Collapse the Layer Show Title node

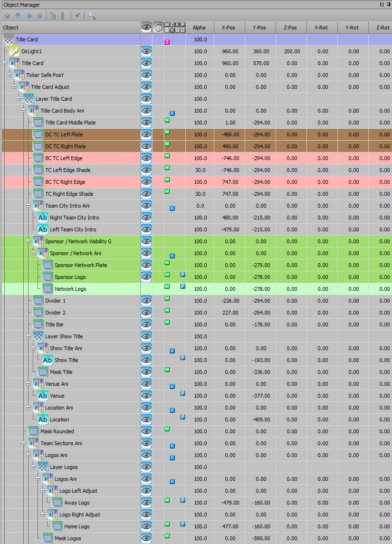point(29,336)
